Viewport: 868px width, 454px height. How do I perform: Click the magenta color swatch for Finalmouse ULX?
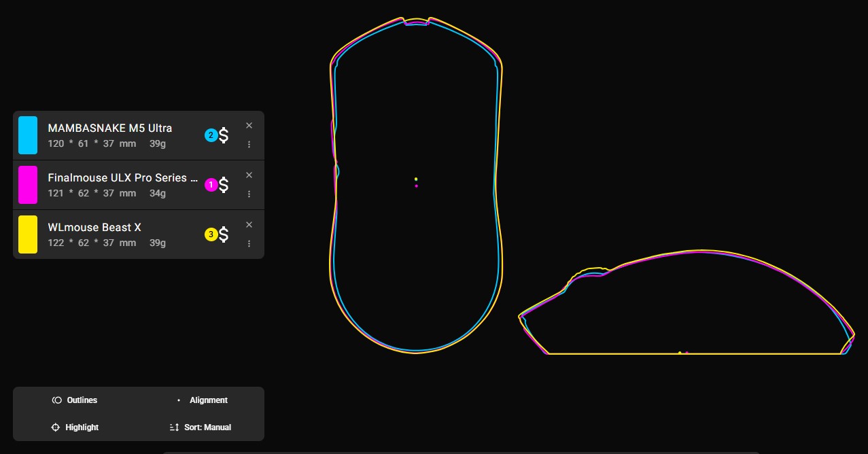(x=28, y=185)
